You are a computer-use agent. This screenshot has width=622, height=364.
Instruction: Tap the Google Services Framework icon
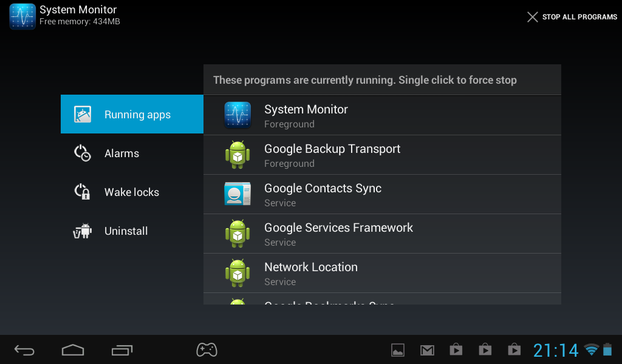pyautogui.click(x=238, y=234)
